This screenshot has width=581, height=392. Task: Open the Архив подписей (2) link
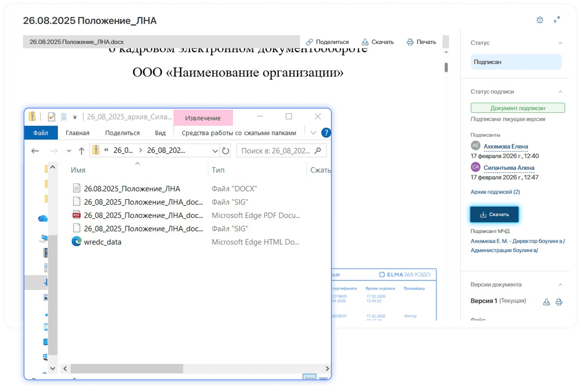495,192
